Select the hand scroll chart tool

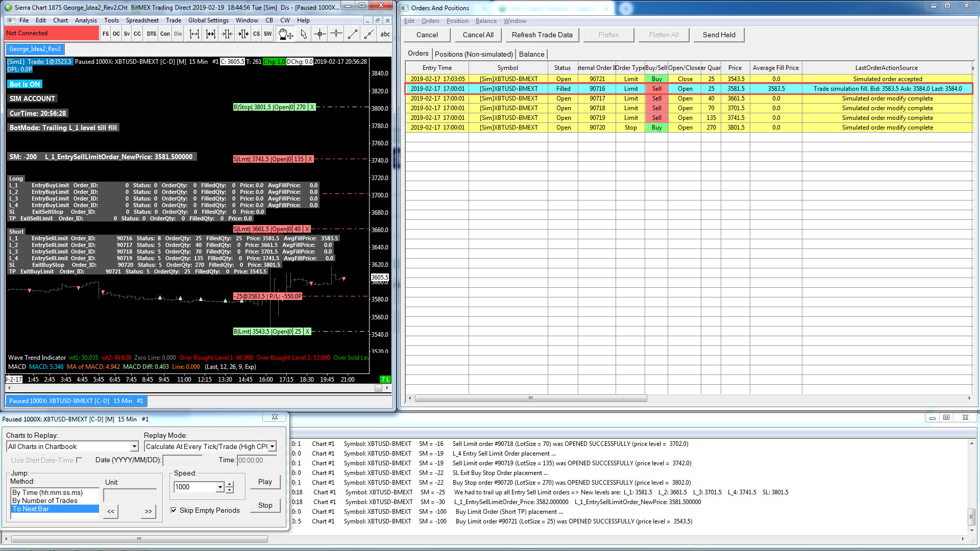(285, 34)
